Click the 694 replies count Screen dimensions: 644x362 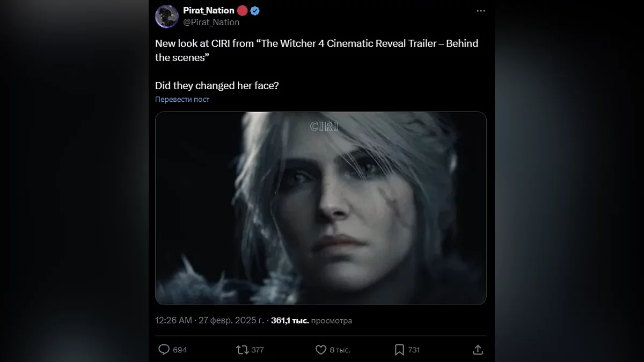coord(180,350)
